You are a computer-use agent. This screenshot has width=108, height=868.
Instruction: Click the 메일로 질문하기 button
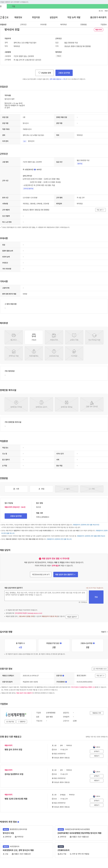[72, 617]
